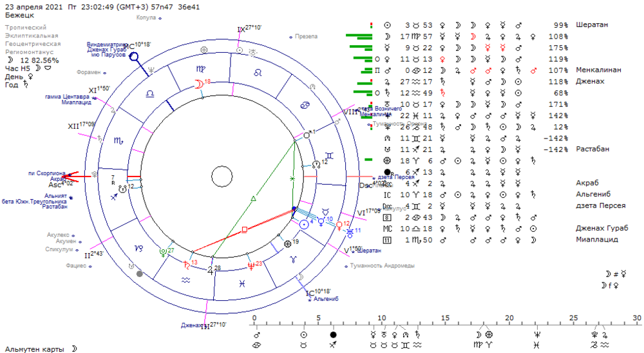This screenshot has height=353, width=644.
Task: Click the empty circle at the wheel center
Action: [222, 176]
